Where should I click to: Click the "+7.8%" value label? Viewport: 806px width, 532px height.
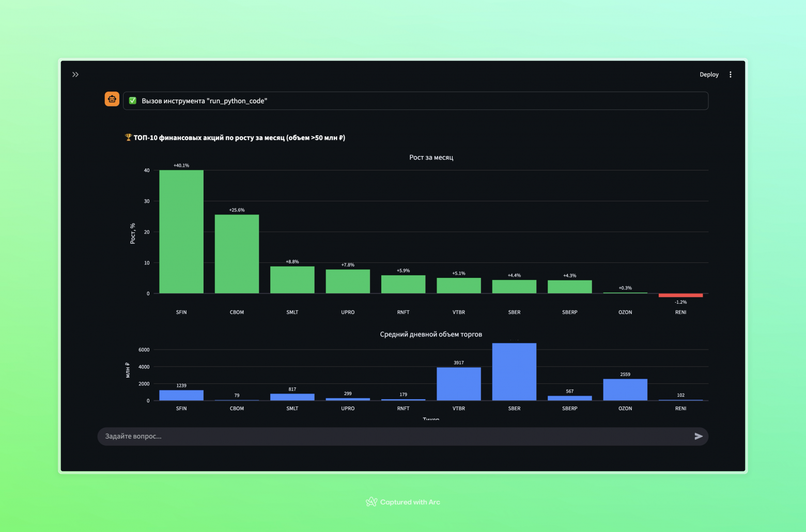tap(348, 265)
